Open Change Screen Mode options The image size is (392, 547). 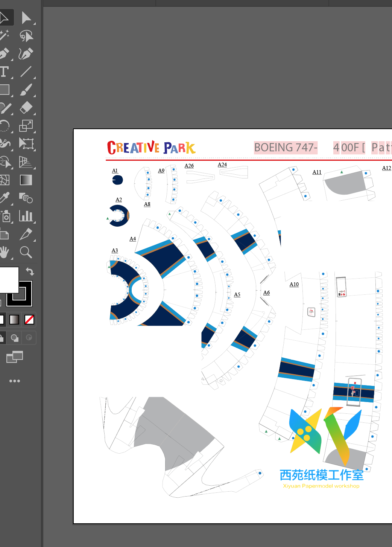click(15, 357)
